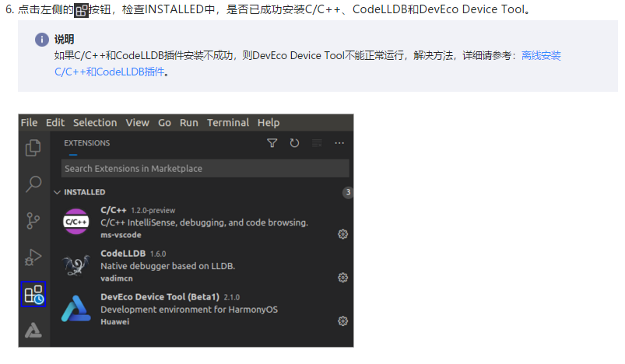Screen dimensions: 625x364
Task: Open the View menu
Action: [138, 123]
